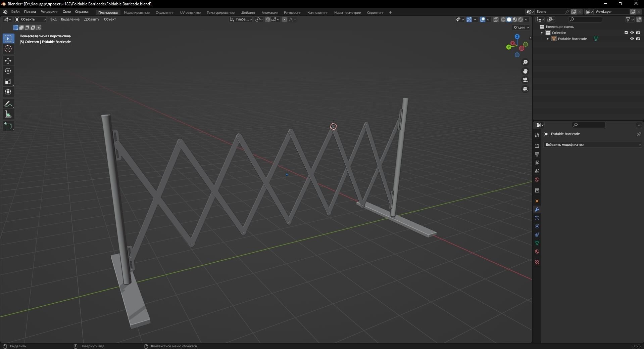Screen dimensions: 644x349
Task: Open the 'Окно' menu
Action: pyautogui.click(x=67, y=12)
